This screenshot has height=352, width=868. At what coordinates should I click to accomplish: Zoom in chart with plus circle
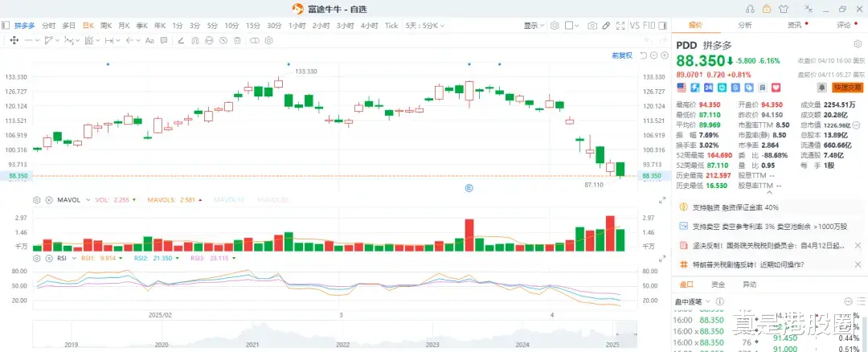tap(665, 55)
